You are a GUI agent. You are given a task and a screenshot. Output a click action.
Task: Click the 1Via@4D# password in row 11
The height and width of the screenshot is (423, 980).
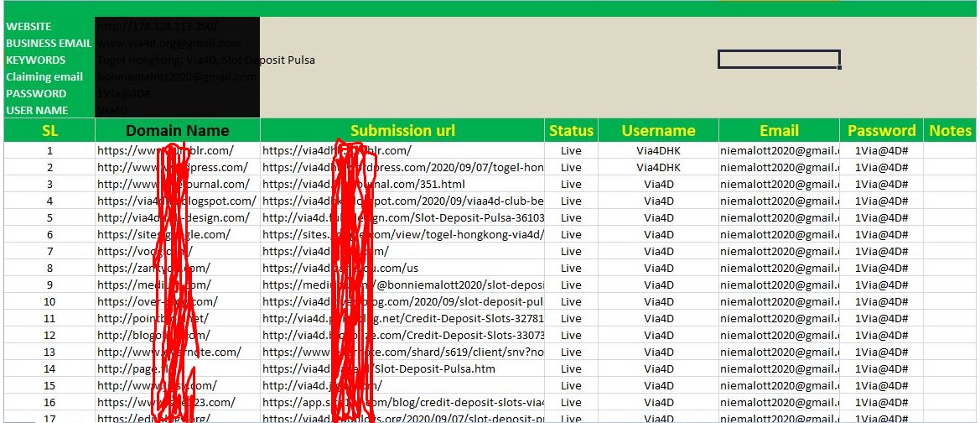tap(881, 318)
